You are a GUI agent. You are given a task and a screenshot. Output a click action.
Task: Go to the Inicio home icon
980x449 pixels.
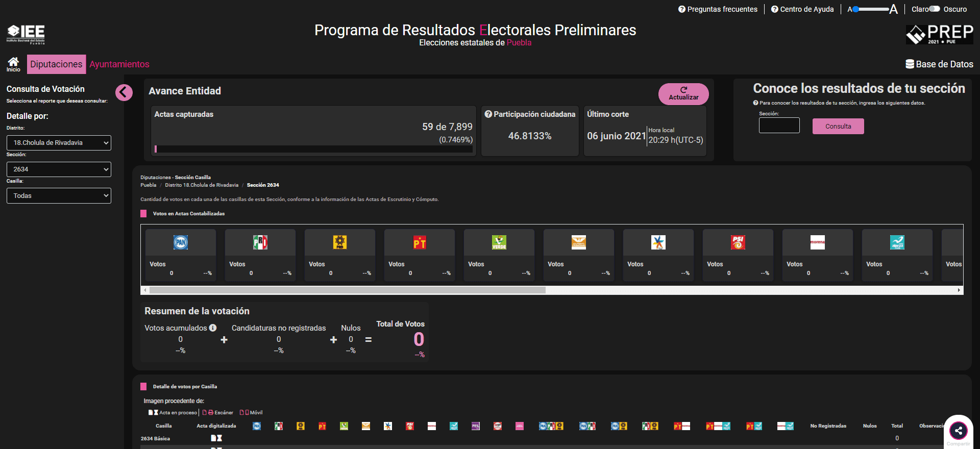(x=13, y=64)
